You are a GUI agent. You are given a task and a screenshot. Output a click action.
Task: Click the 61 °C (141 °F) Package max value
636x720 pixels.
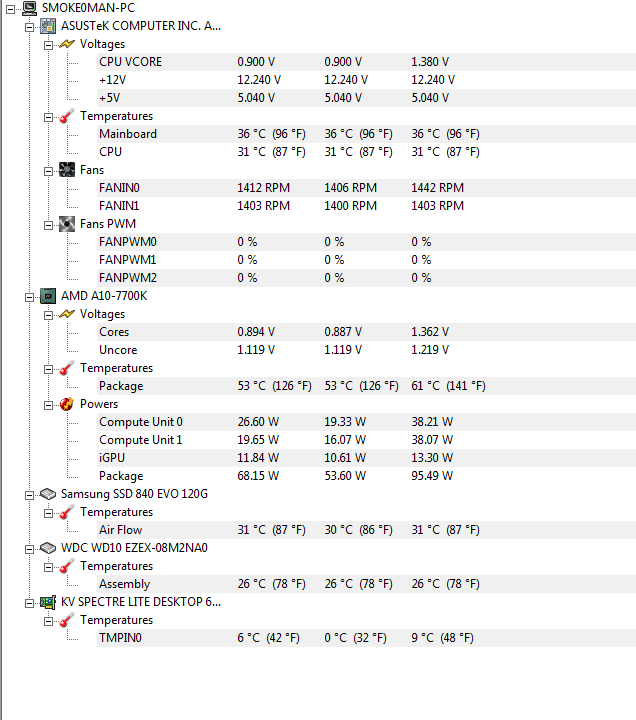[x=449, y=386]
